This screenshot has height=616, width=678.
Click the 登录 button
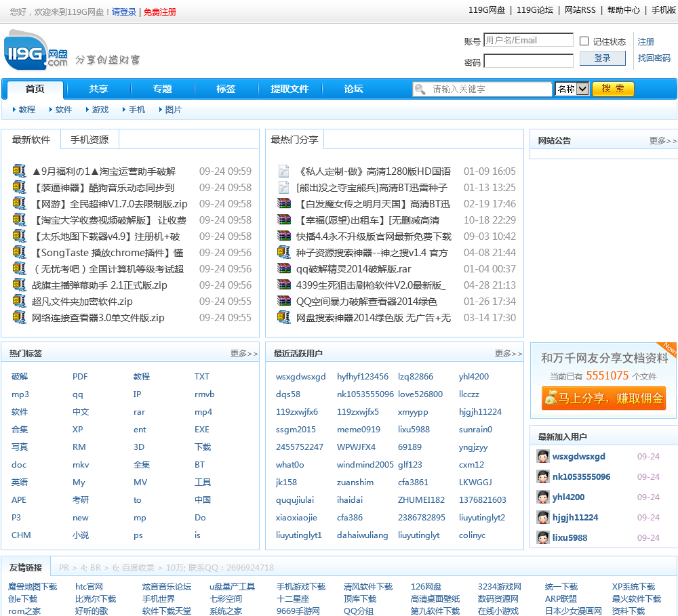click(x=602, y=58)
